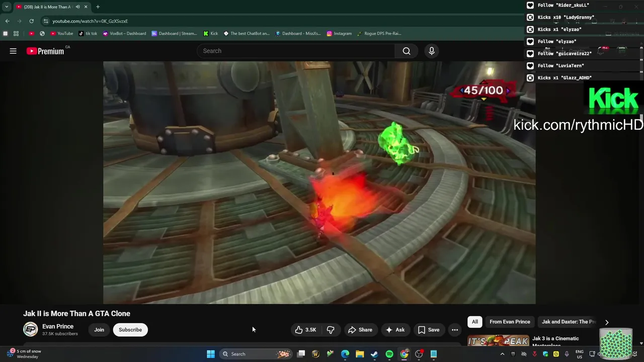Show hidden system tray icons
This screenshot has width=644, height=362.
[x=502, y=354]
